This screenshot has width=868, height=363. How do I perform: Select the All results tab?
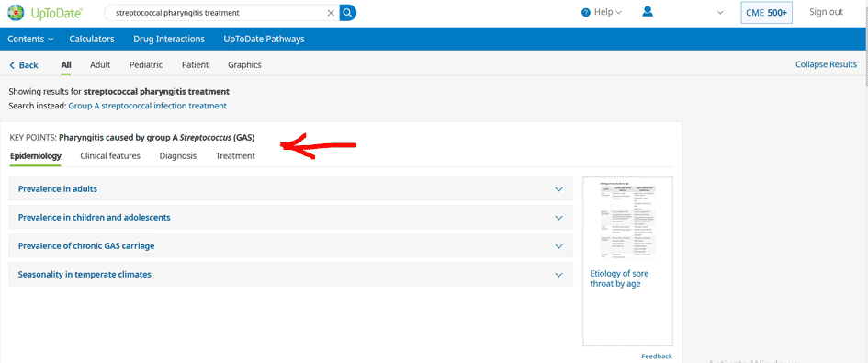pos(66,65)
